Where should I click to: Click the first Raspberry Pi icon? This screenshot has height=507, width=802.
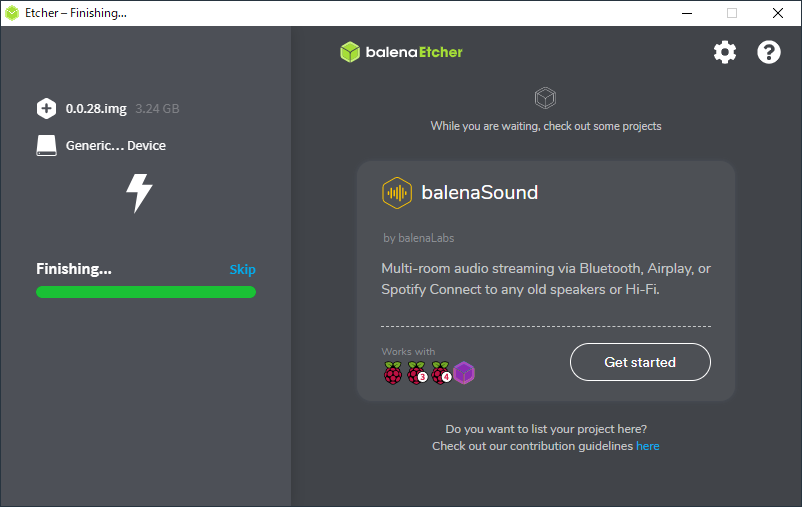(393, 373)
